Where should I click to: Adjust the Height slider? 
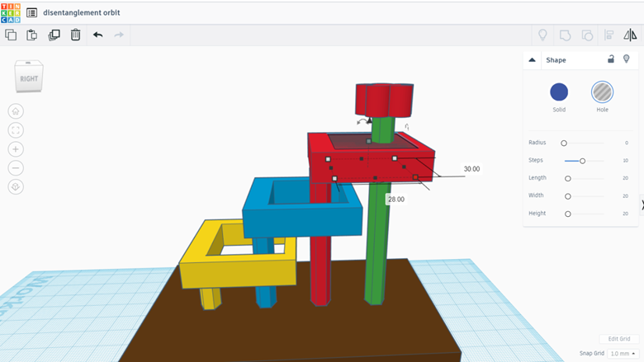click(567, 214)
